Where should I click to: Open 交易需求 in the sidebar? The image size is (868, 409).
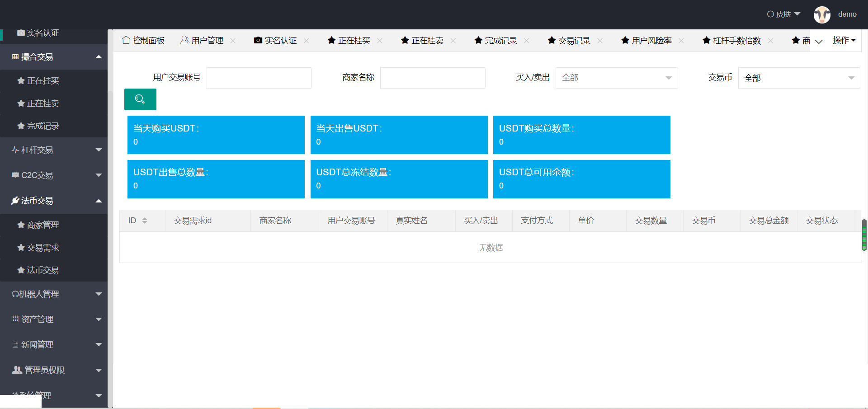pos(43,248)
